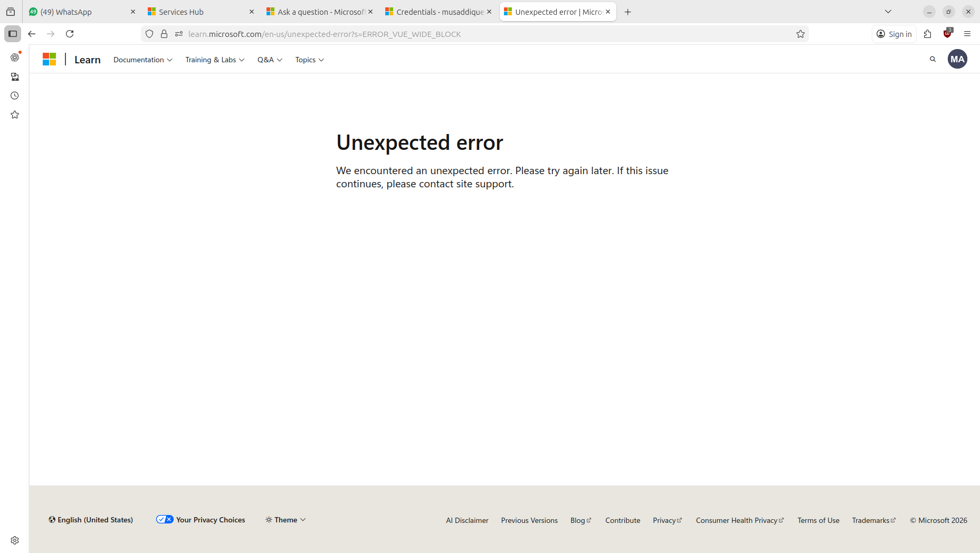The image size is (980, 553).
Task: Close the Unexpected error tab
Action: tap(608, 12)
